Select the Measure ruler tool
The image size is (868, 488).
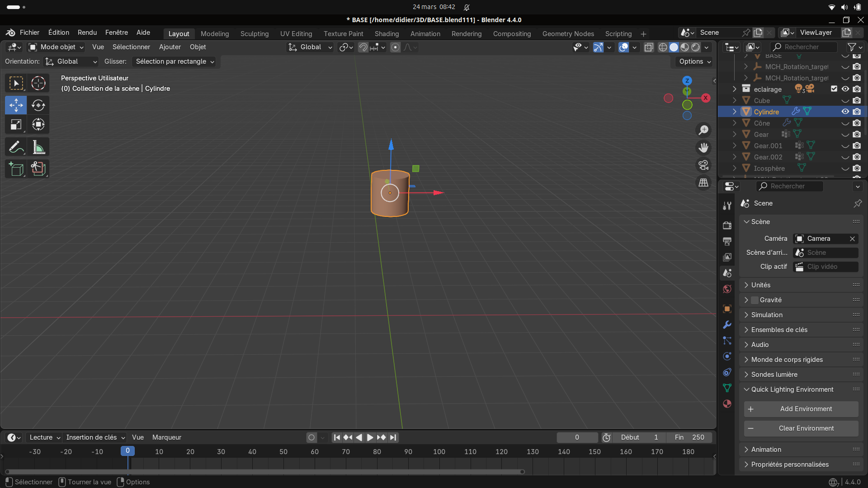click(x=38, y=147)
